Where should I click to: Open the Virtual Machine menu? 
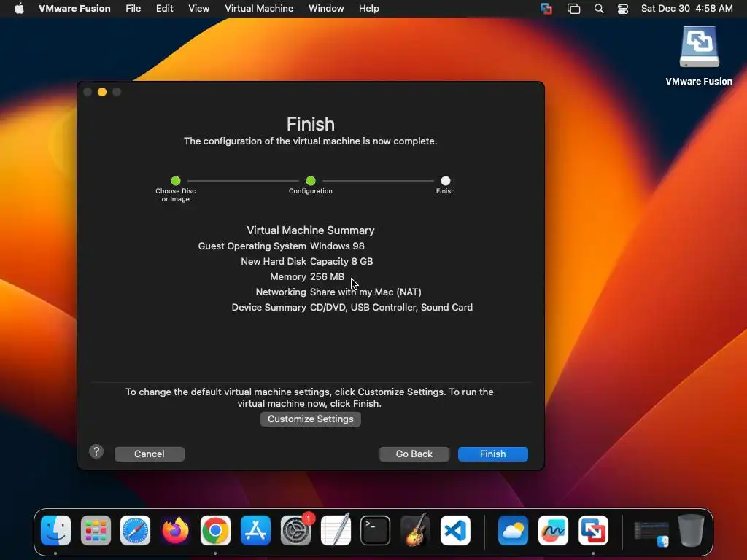(x=259, y=8)
